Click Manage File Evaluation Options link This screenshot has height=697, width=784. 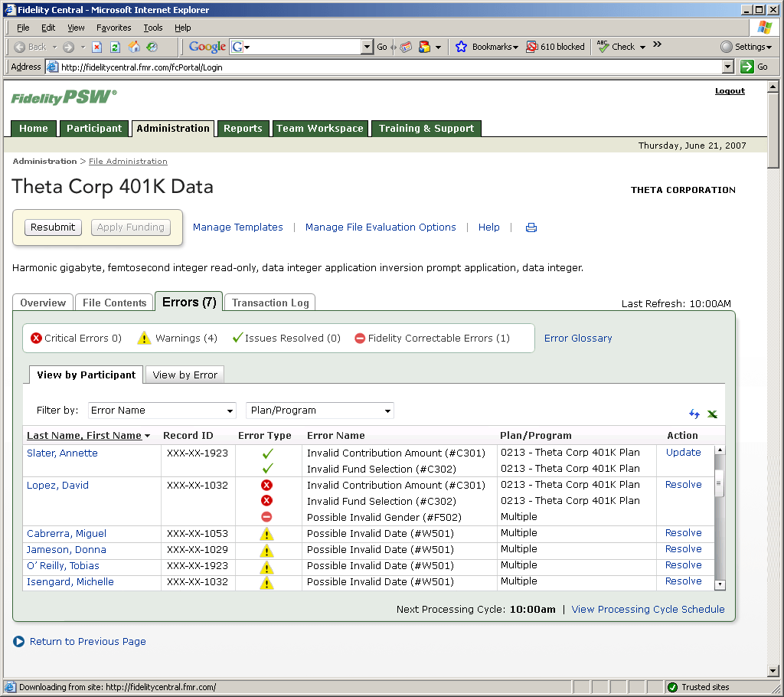pos(381,227)
